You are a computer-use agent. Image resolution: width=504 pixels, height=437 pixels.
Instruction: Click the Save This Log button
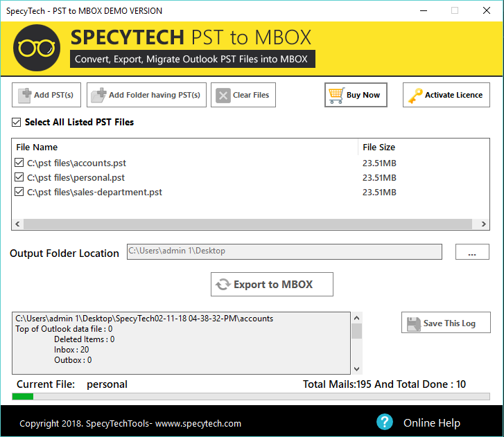click(x=446, y=322)
